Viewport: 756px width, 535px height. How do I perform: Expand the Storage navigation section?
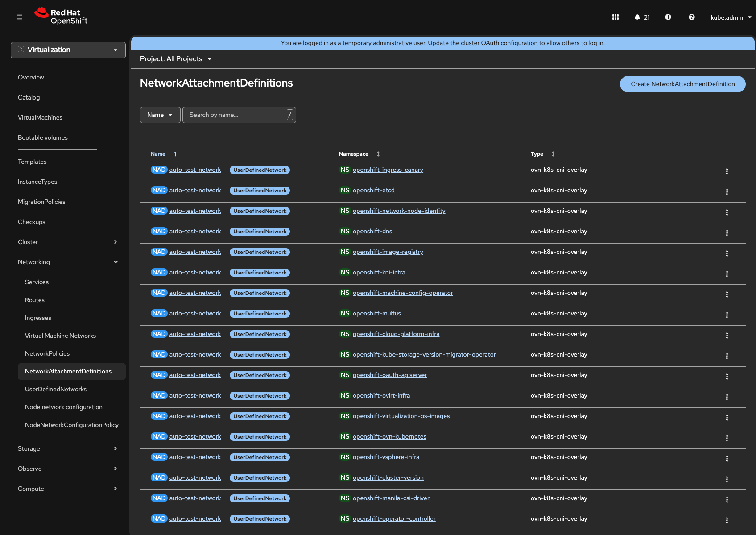(x=67, y=448)
